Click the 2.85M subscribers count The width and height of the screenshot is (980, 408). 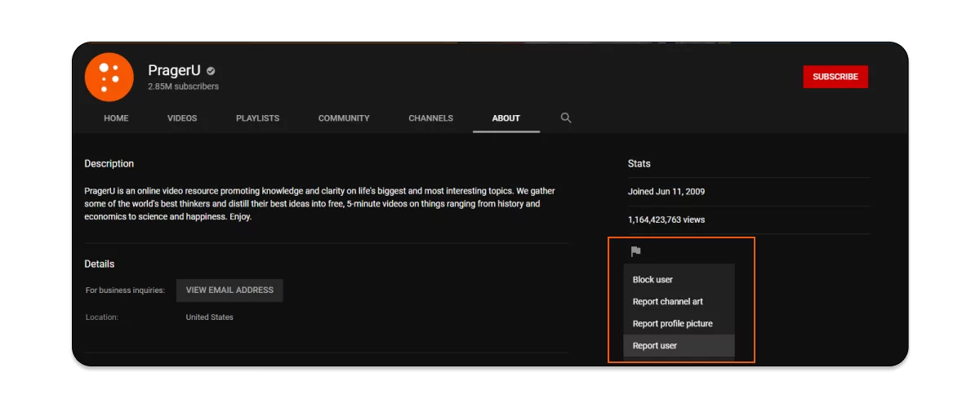click(183, 86)
